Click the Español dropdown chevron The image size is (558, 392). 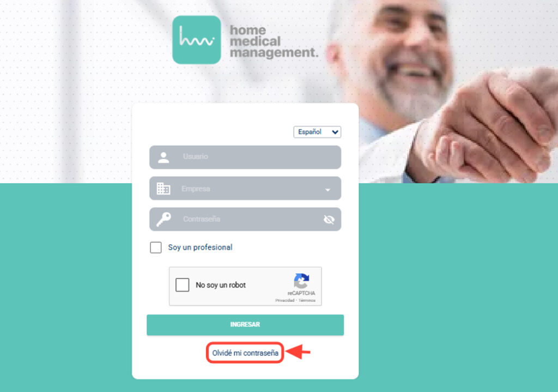pos(335,132)
